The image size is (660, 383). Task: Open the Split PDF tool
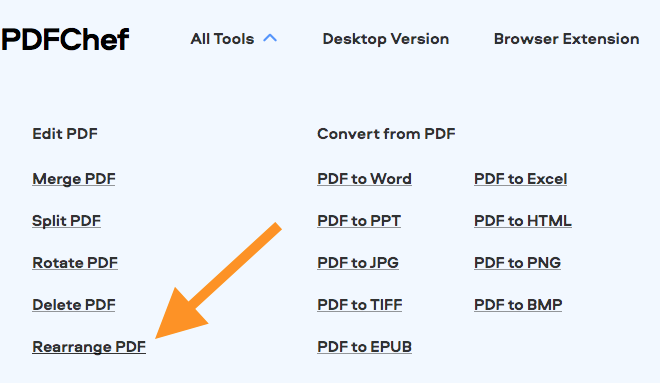coord(67,221)
